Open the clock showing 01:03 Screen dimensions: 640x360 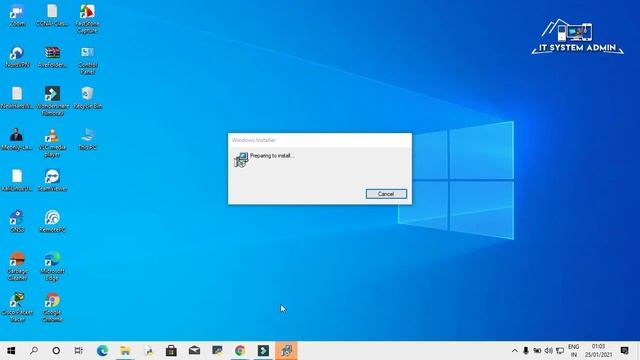coord(598,351)
